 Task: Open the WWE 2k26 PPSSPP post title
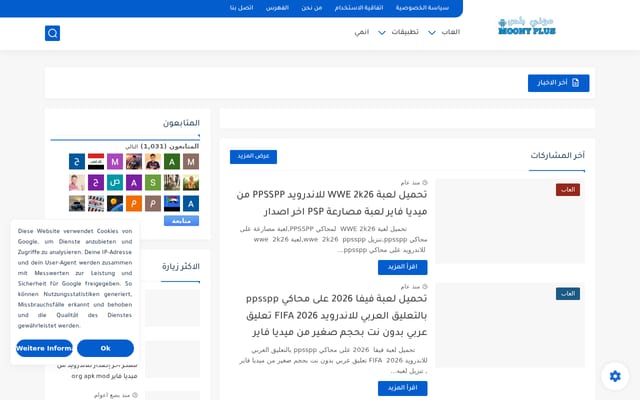pyautogui.click(x=332, y=203)
